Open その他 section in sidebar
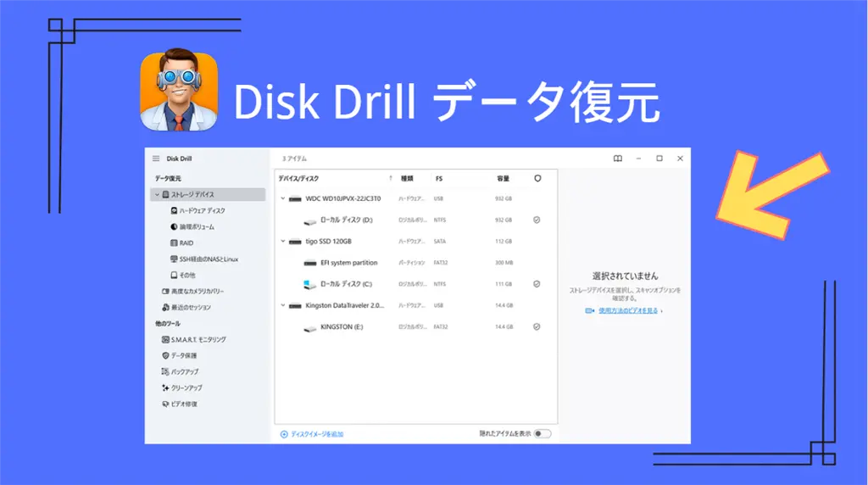 click(x=187, y=275)
